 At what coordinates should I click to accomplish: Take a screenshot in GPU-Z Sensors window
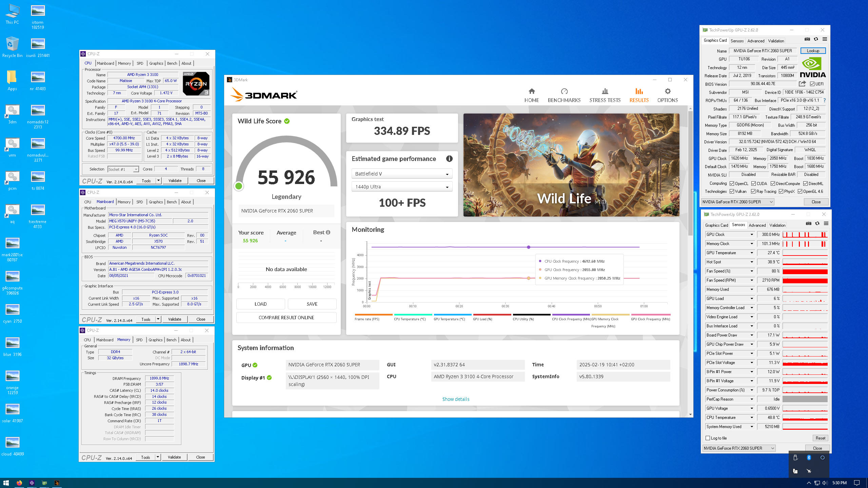(x=808, y=224)
